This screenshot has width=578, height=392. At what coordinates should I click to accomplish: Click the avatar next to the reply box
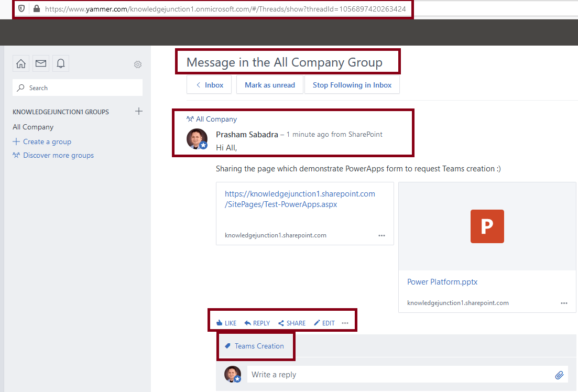pos(233,374)
